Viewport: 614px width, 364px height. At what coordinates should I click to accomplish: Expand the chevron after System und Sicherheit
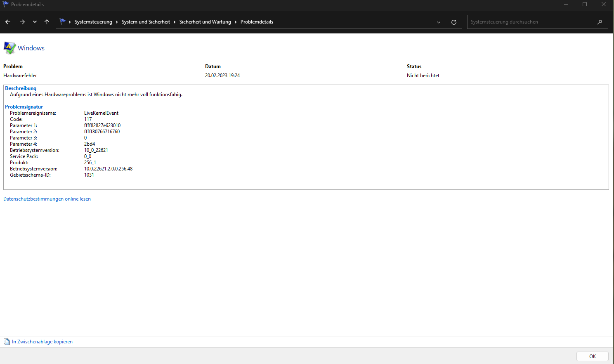point(175,22)
